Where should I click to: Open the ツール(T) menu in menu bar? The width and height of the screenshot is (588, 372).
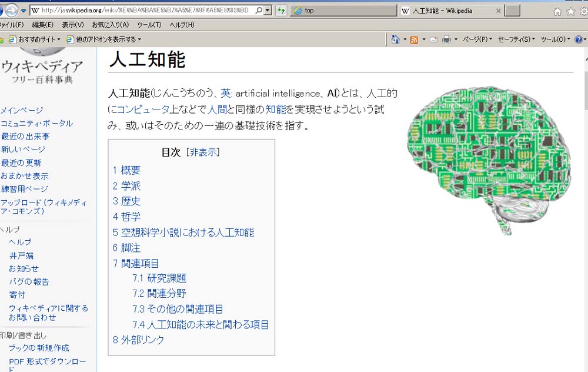149,25
